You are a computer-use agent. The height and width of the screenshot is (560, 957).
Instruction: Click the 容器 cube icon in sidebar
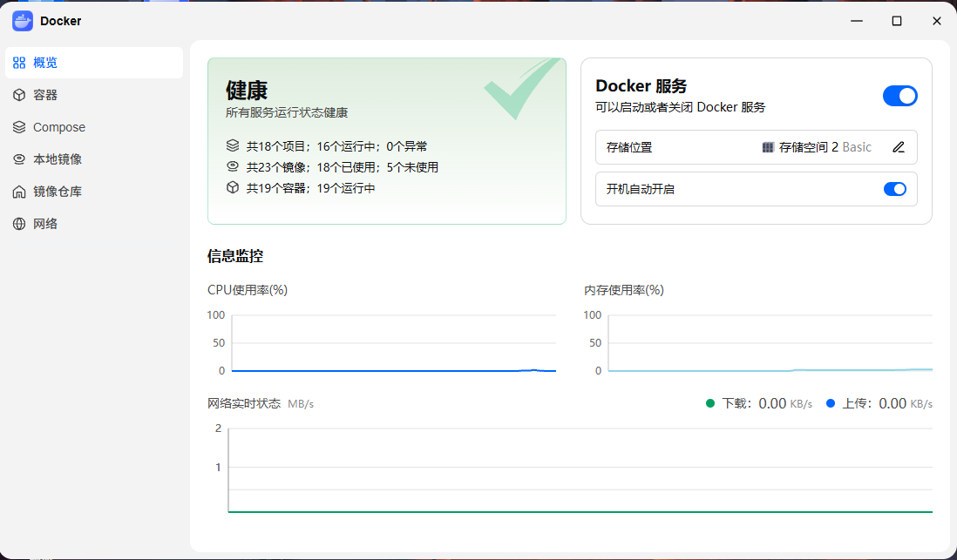click(x=19, y=95)
